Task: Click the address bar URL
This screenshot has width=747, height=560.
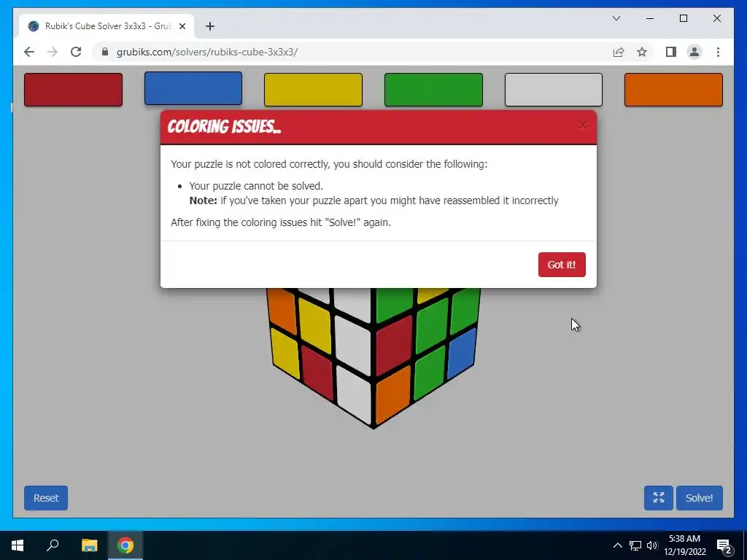Action: 206,52
